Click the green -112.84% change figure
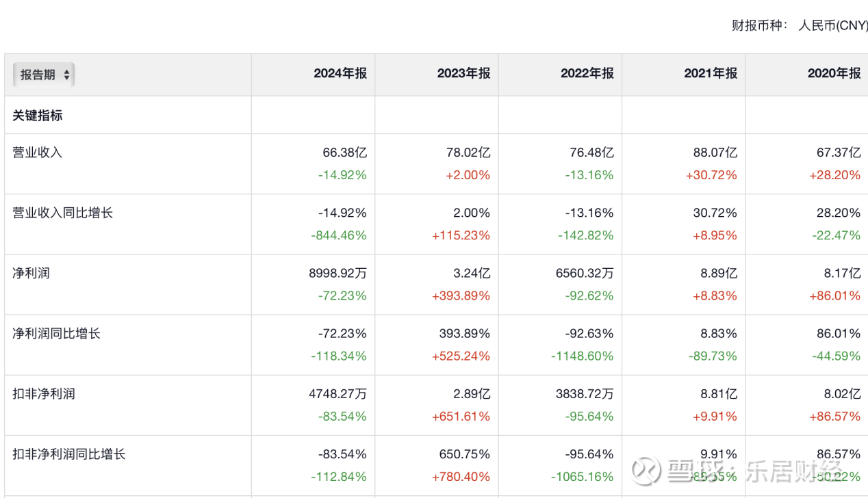The height and width of the screenshot is (498, 868). (x=339, y=476)
